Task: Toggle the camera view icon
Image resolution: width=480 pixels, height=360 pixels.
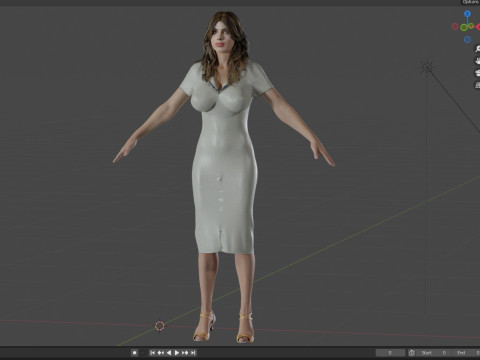Action: (477, 73)
